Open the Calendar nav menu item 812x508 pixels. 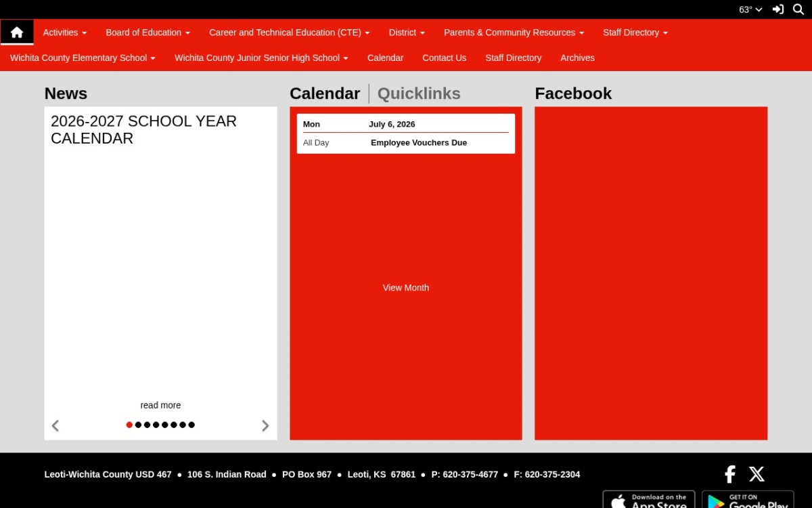click(x=385, y=58)
